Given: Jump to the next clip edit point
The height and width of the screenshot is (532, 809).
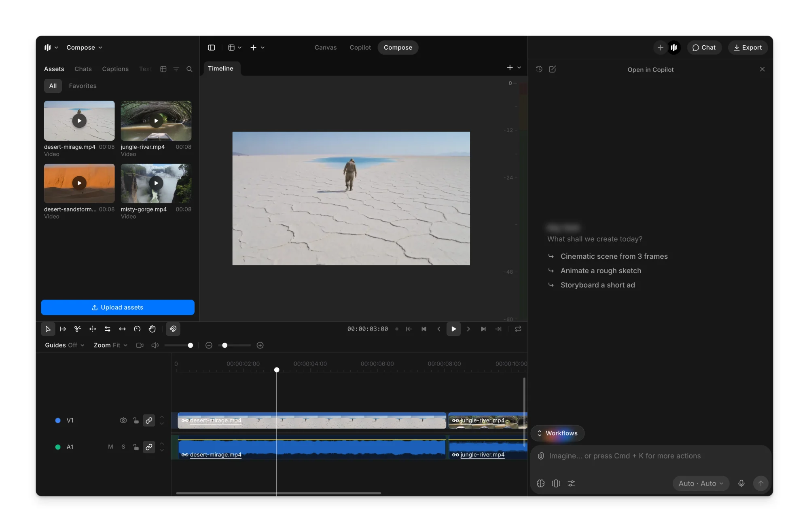Looking at the screenshot, I should pyautogui.click(x=483, y=329).
